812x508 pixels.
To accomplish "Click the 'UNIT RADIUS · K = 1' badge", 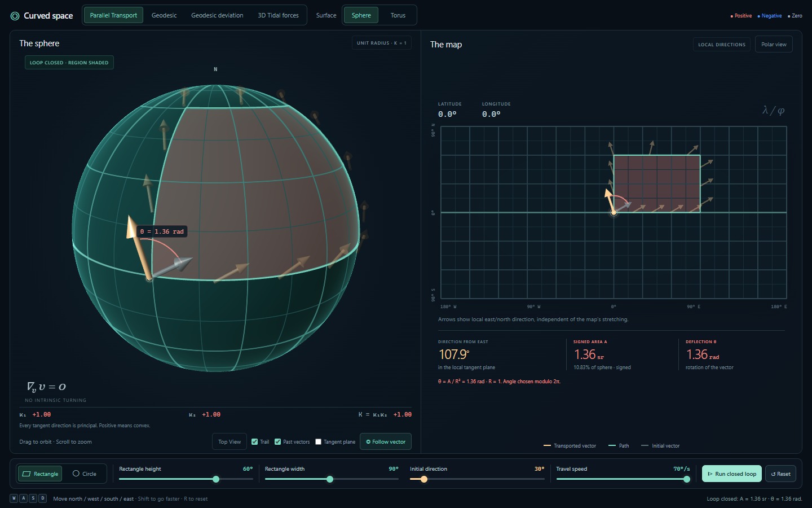I will (x=382, y=43).
